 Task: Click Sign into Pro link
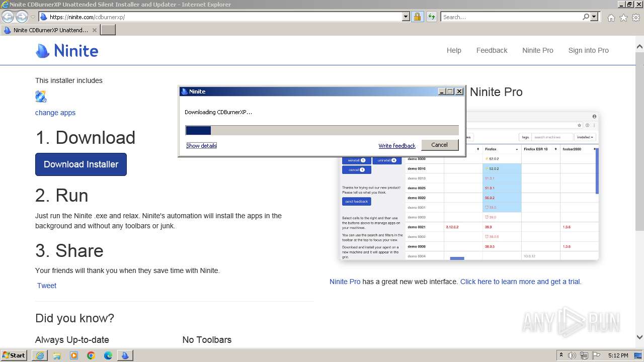(588, 50)
